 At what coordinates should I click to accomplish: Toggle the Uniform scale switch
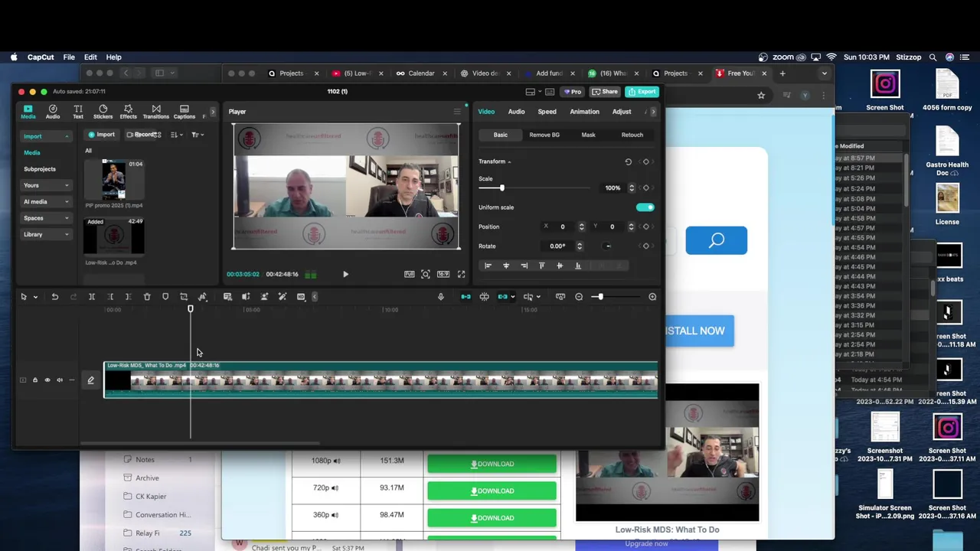coord(645,207)
